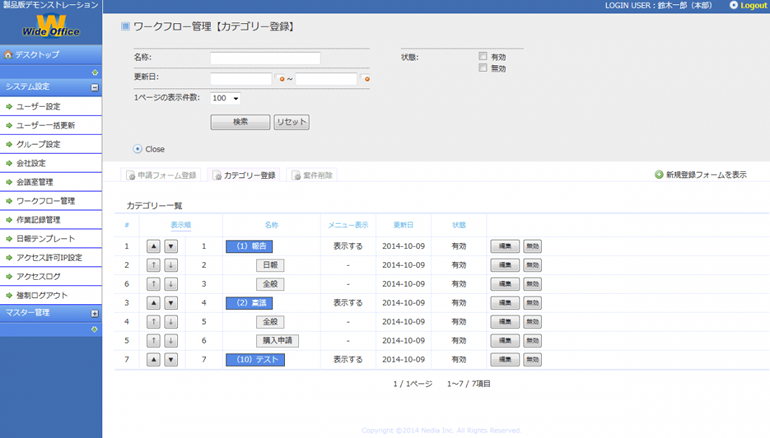Edit the 購入申請 category
Viewport: 770px width, 438px height.
tap(505, 341)
